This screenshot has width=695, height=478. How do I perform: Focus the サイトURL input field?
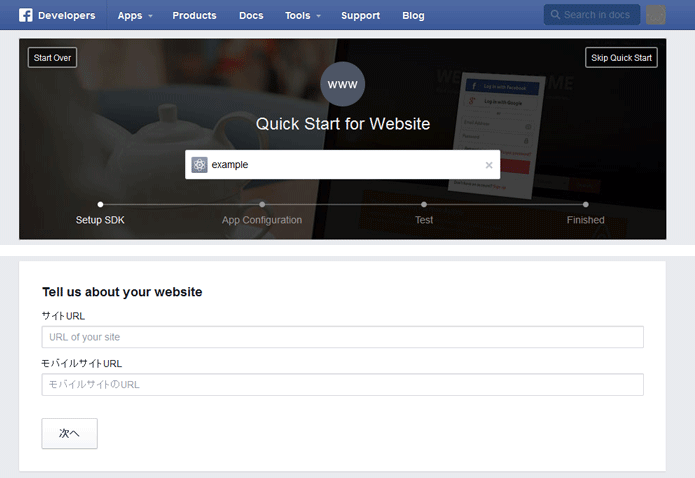point(342,337)
